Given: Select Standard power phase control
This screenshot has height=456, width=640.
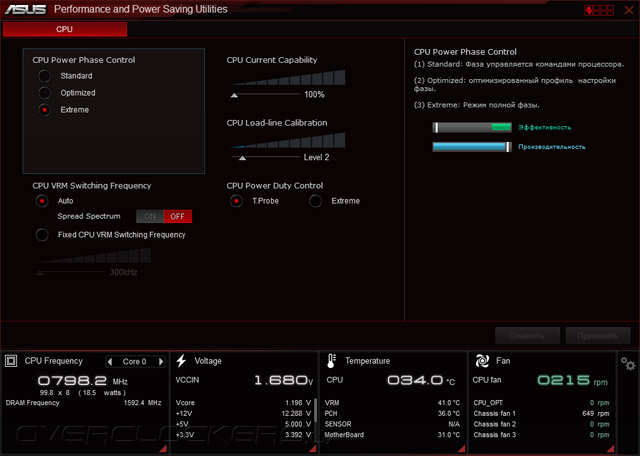Looking at the screenshot, I should pyautogui.click(x=44, y=76).
